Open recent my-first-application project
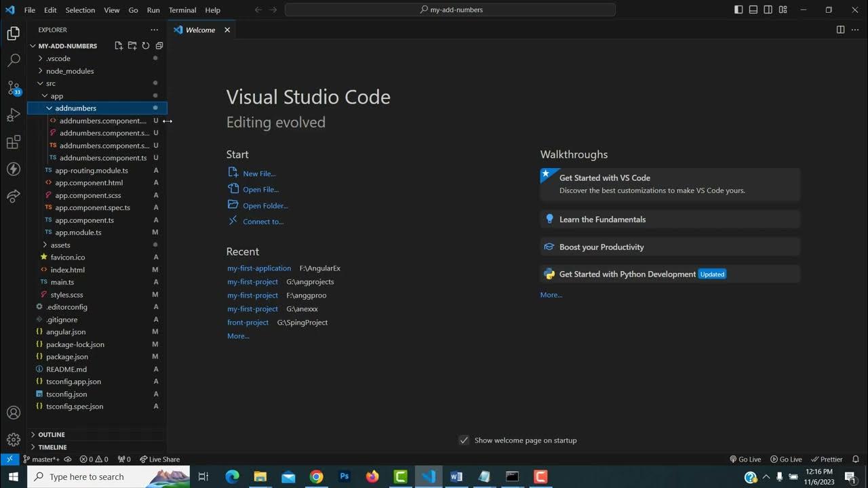868x488 pixels. 259,268
